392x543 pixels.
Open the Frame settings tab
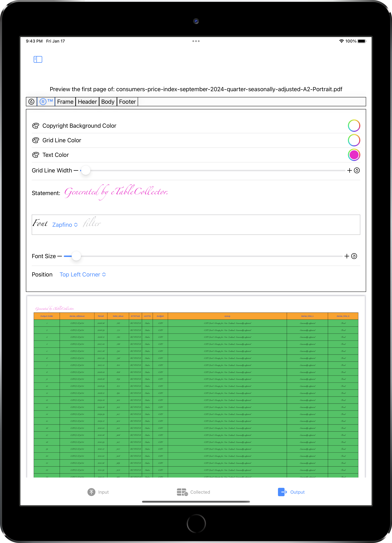[65, 102]
